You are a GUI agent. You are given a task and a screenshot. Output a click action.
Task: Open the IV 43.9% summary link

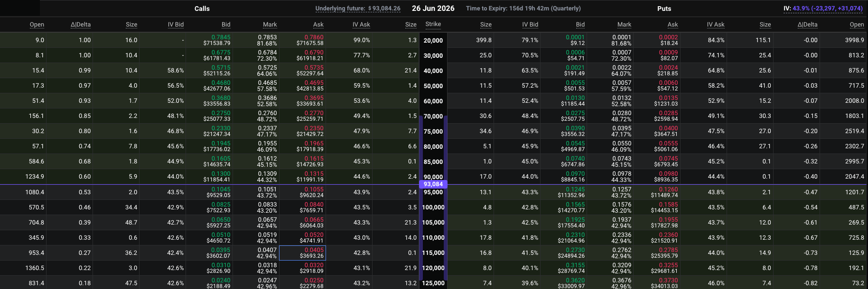click(823, 9)
